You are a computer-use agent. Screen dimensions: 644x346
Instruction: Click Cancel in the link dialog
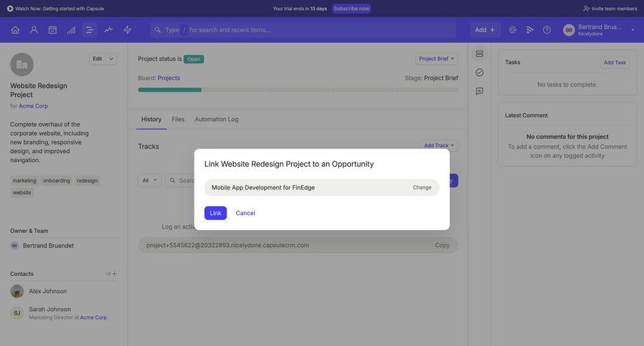(x=245, y=213)
